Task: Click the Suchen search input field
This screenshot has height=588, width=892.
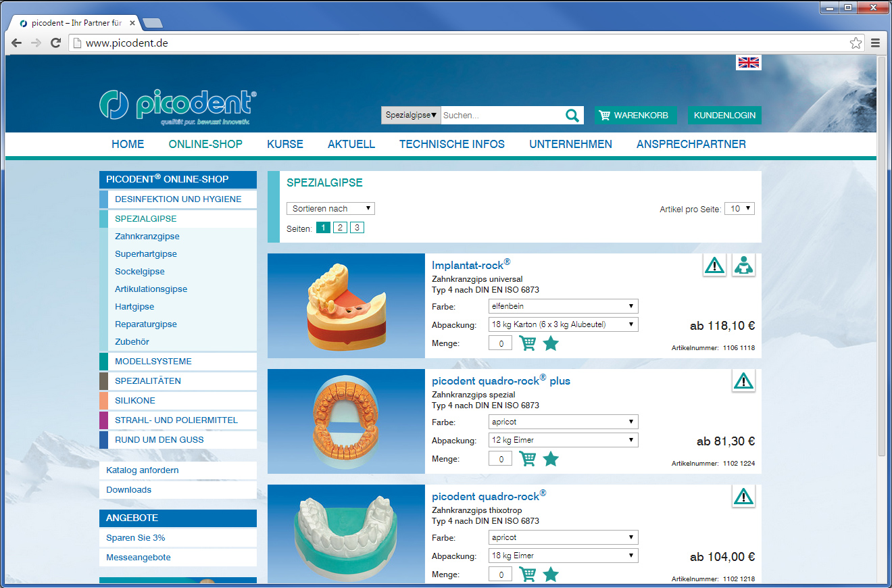Action: coord(502,116)
